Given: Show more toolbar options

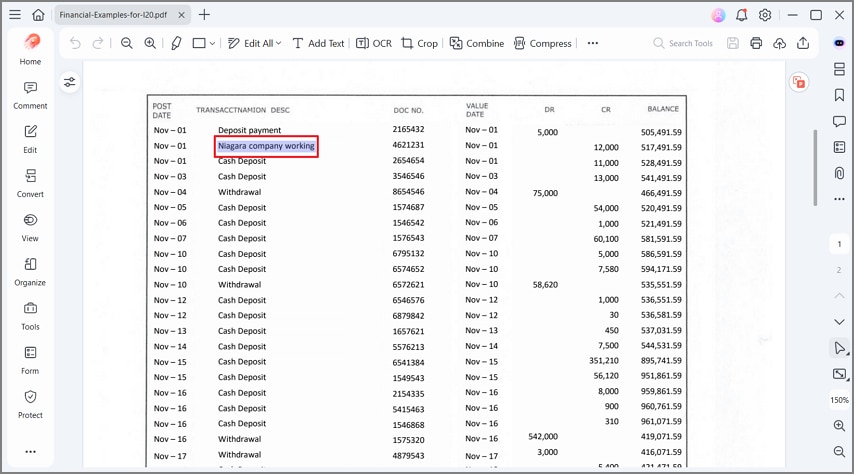Looking at the screenshot, I should point(593,43).
